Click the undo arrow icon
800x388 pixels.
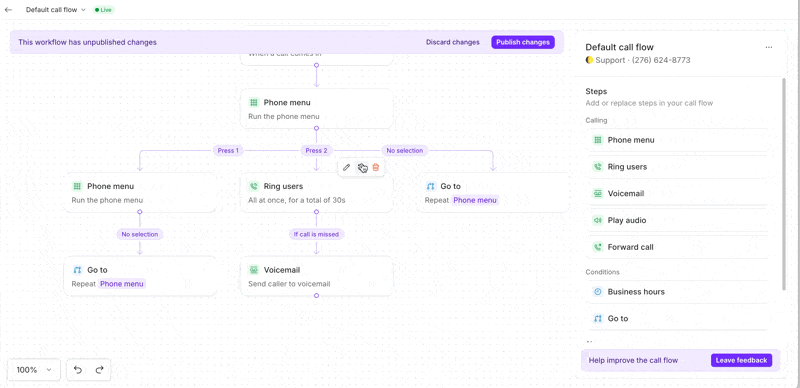pyautogui.click(x=78, y=370)
